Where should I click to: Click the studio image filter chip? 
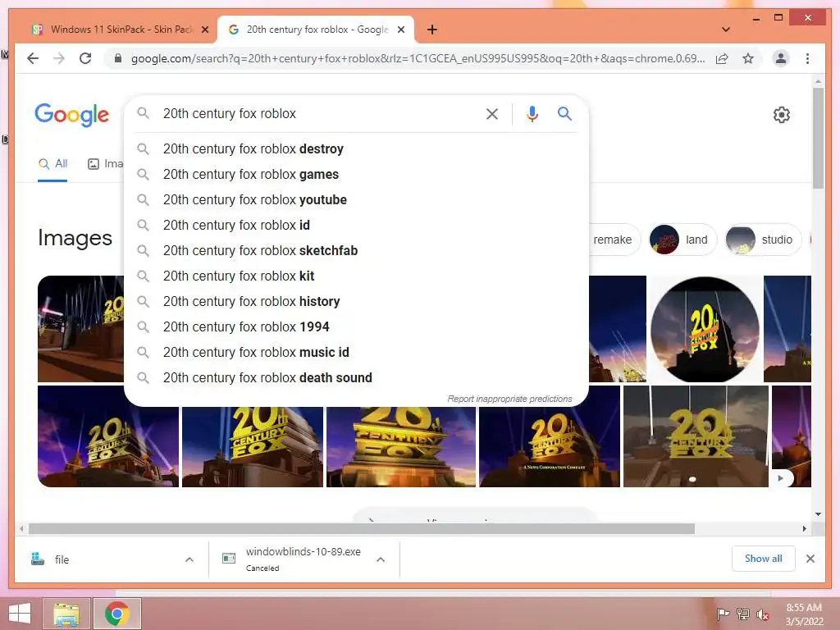tap(763, 240)
